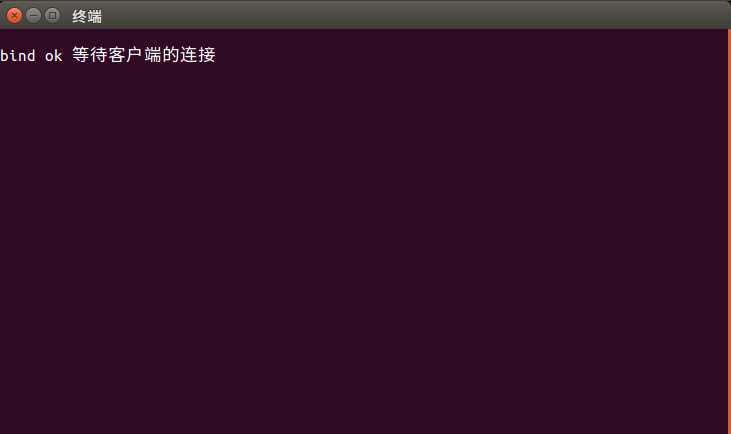Click the word "bind" in terminal output
This screenshot has height=434, width=731.
[18, 55]
